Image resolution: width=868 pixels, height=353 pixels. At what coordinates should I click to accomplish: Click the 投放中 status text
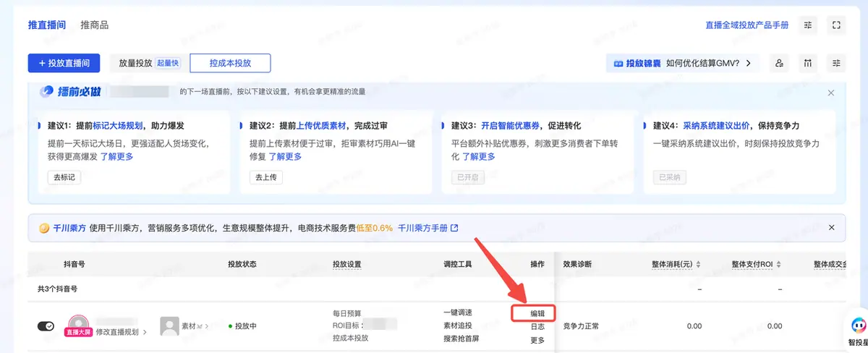[247, 326]
